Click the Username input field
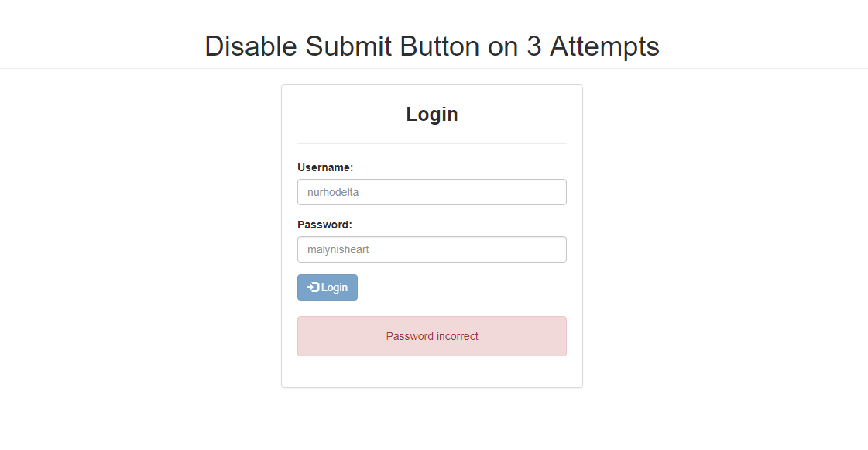 pyautogui.click(x=431, y=191)
